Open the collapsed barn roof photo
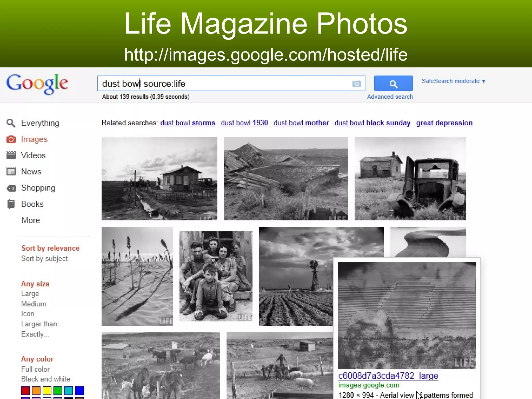 [286, 179]
